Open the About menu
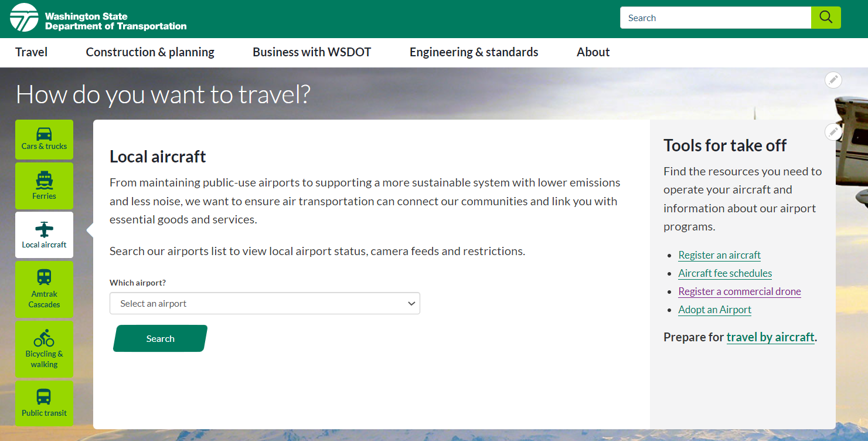The height and width of the screenshot is (441, 868). pyautogui.click(x=593, y=52)
